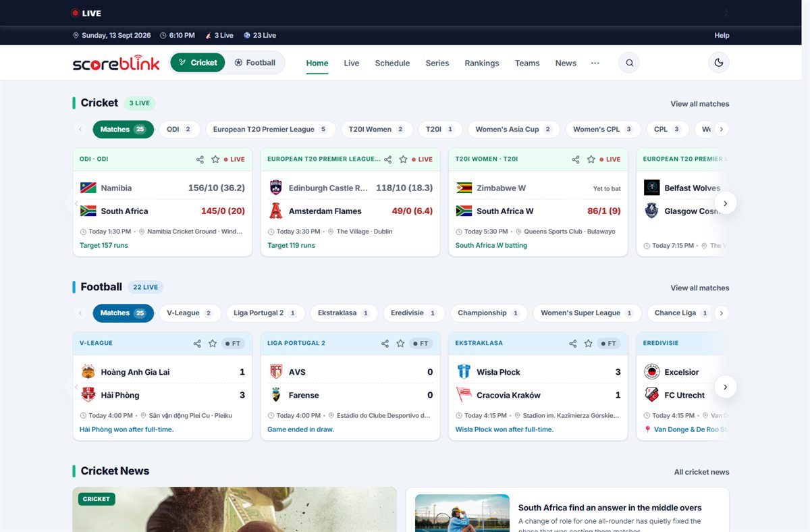Share the Wisła Płock vs Cracovia match
Screen dimensions: 810x532
tap(572, 344)
